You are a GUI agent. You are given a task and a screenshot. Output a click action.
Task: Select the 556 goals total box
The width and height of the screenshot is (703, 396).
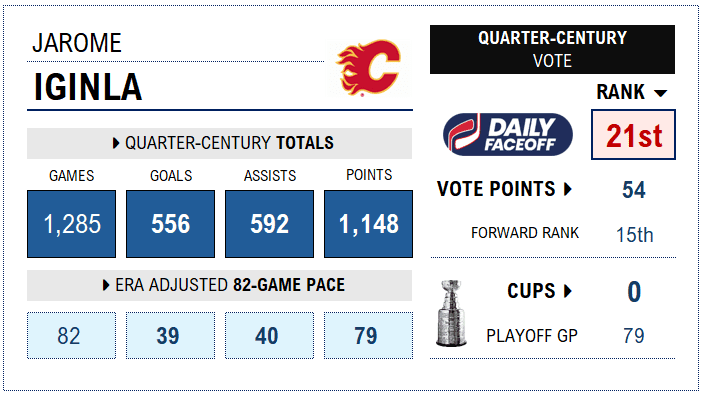[x=170, y=224]
